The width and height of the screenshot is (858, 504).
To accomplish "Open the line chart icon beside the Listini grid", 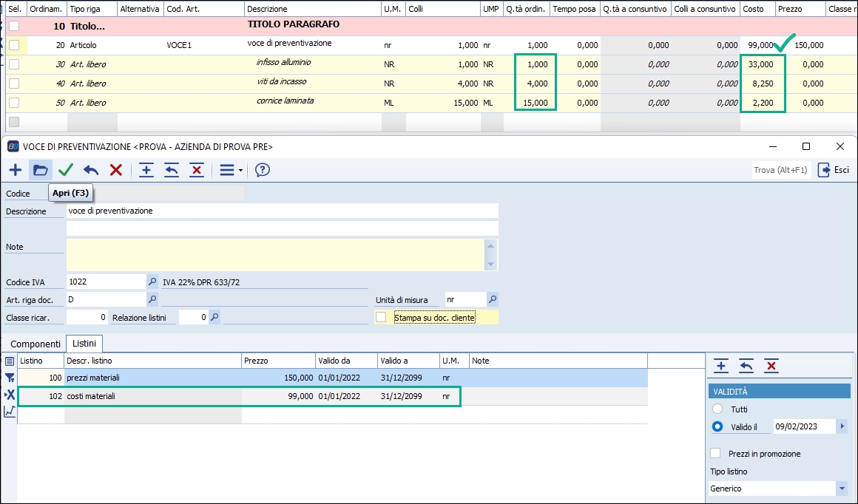I will 10,412.
